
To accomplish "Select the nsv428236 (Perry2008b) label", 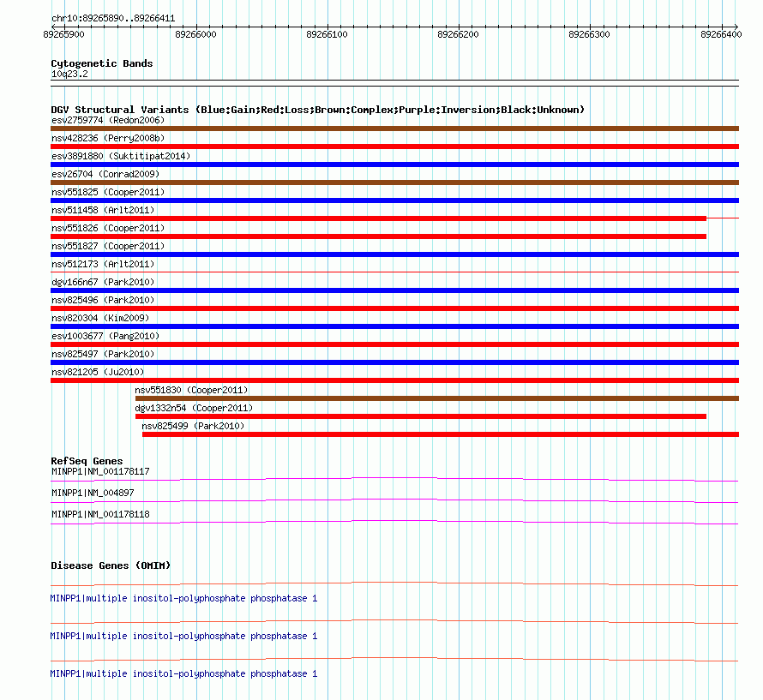I will coord(108,138).
